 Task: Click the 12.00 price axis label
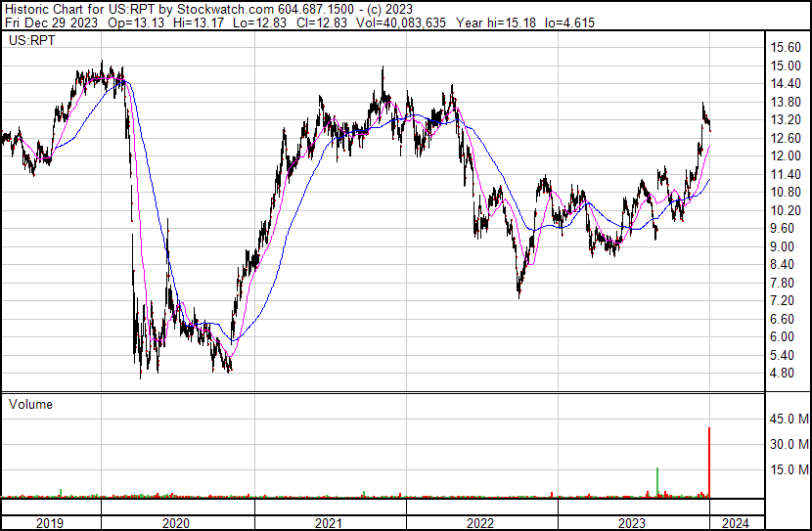[x=786, y=156]
